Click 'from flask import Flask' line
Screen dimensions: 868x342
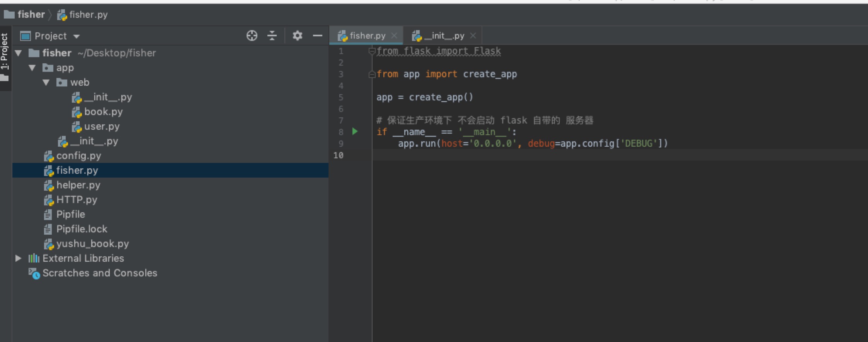click(439, 51)
